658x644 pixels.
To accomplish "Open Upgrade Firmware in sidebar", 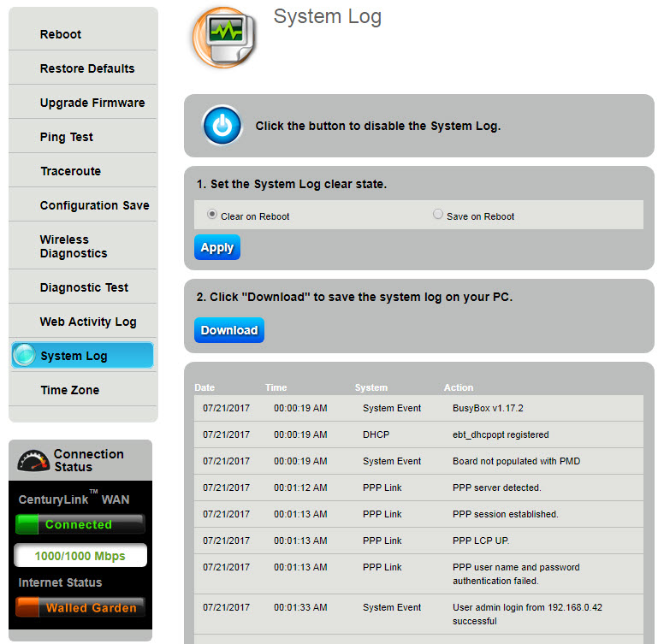I will click(92, 103).
